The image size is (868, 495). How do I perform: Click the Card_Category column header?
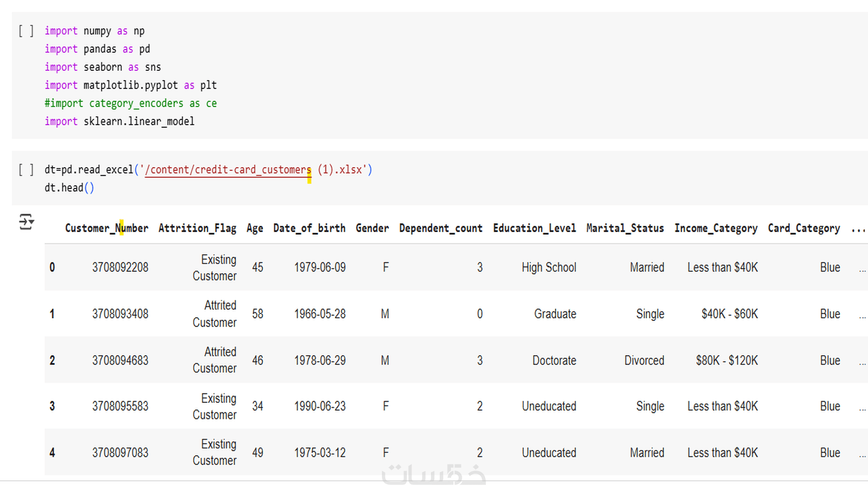coord(804,228)
